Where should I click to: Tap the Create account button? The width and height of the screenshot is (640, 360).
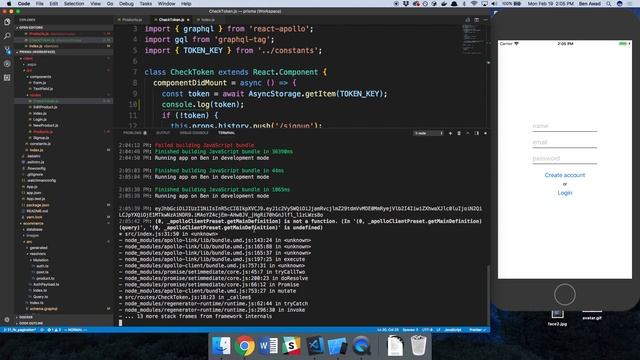pos(564,175)
